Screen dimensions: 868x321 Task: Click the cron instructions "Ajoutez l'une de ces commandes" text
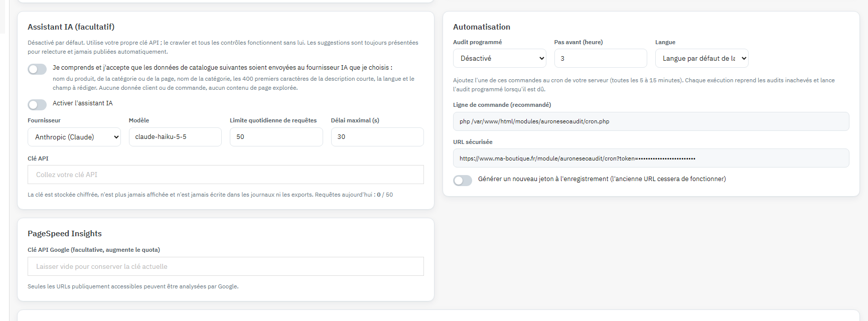(x=644, y=85)
